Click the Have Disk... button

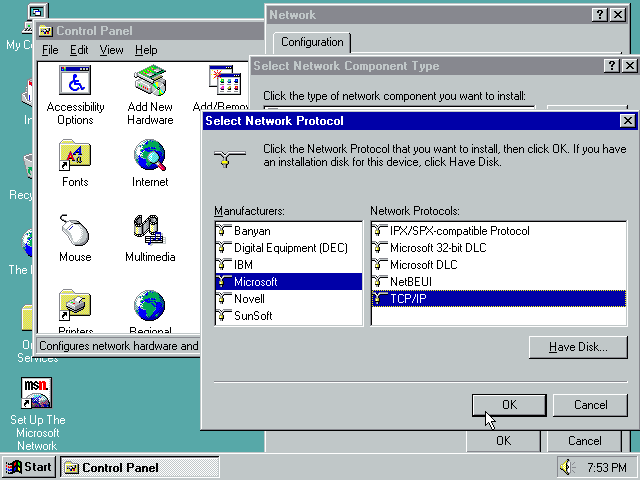tap(578, 347)
